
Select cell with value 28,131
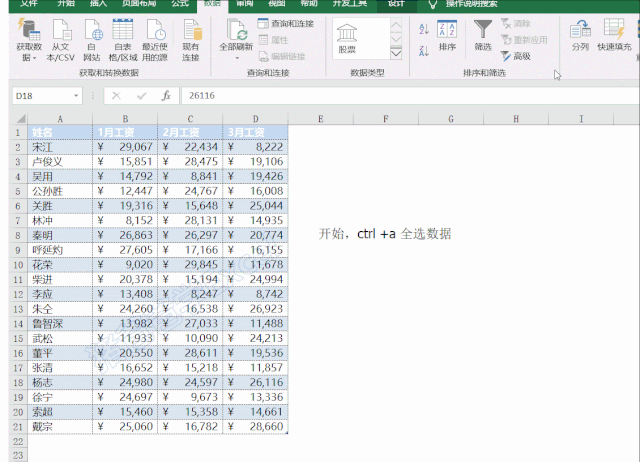(190, 221)
